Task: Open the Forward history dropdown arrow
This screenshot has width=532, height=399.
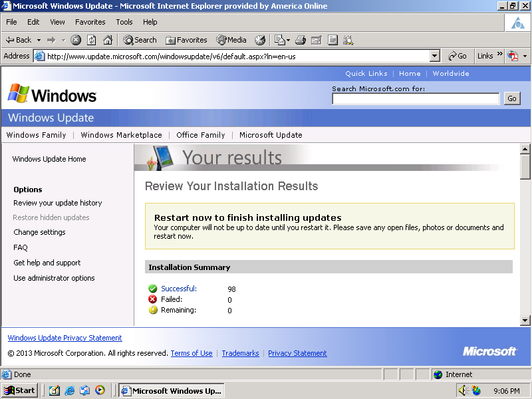Action: coord(63,40)
